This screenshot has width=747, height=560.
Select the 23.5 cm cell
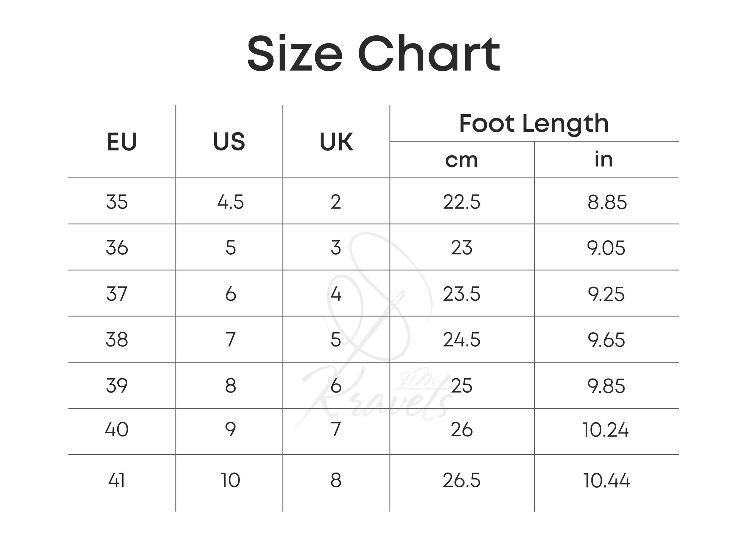(x=461, y=294)
